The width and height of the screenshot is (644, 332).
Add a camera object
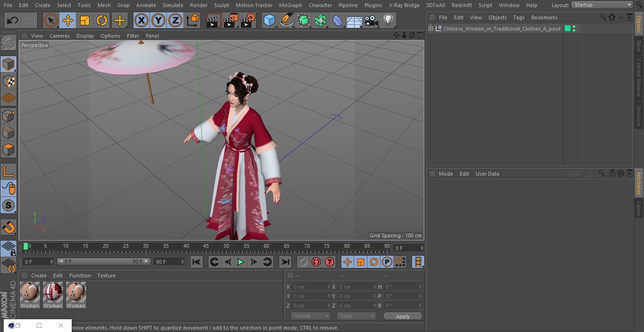[x=372, y=20]
